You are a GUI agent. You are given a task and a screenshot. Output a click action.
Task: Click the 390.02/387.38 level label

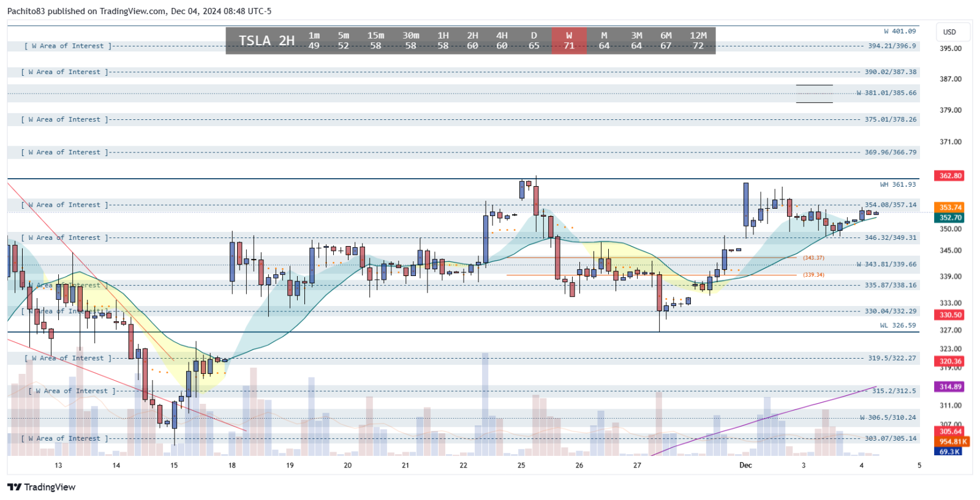pos(891,72)
